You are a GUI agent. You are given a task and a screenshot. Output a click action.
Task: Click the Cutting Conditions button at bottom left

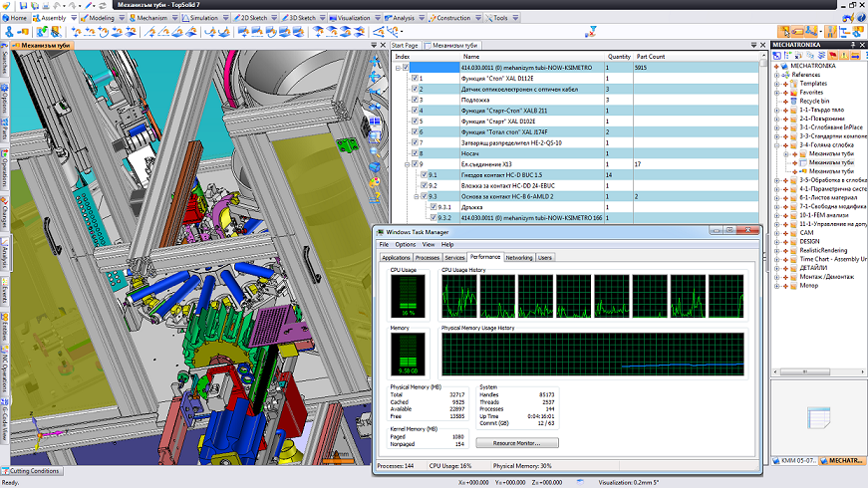pyautogui.click(x=31, y=471)
